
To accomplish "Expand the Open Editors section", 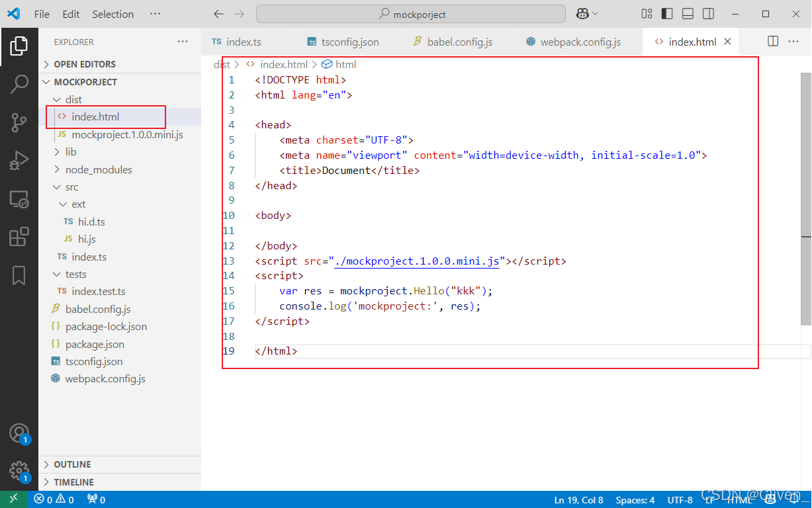I will pyautogui.click(x=84, y=64).
